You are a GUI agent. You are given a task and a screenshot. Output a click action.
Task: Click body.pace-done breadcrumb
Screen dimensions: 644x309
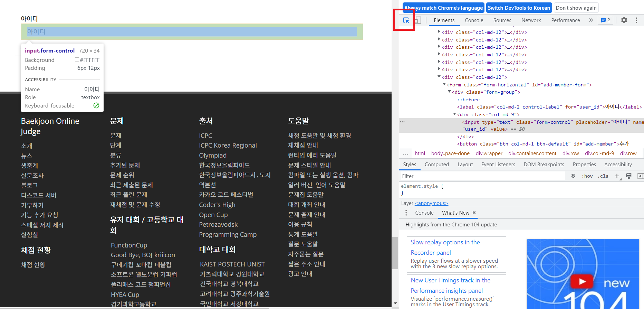coord(450,153)
